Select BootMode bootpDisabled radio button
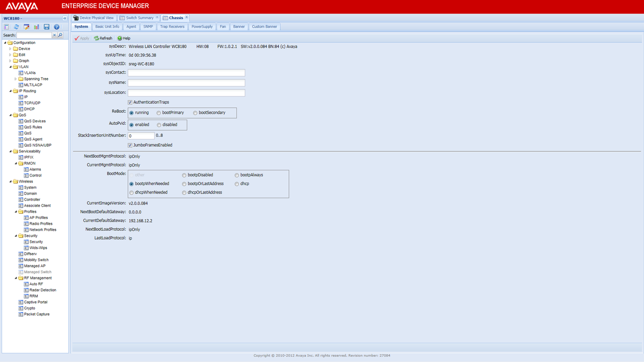This screenshot has height=362, width=644. pyautogui.click(x=184, y=175)
